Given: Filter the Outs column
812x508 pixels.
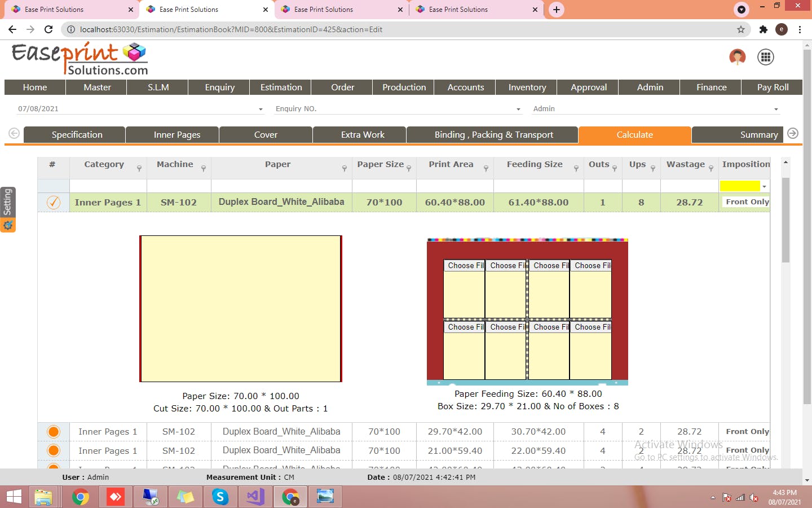Looking at the screenshot, I should (615, 168).
